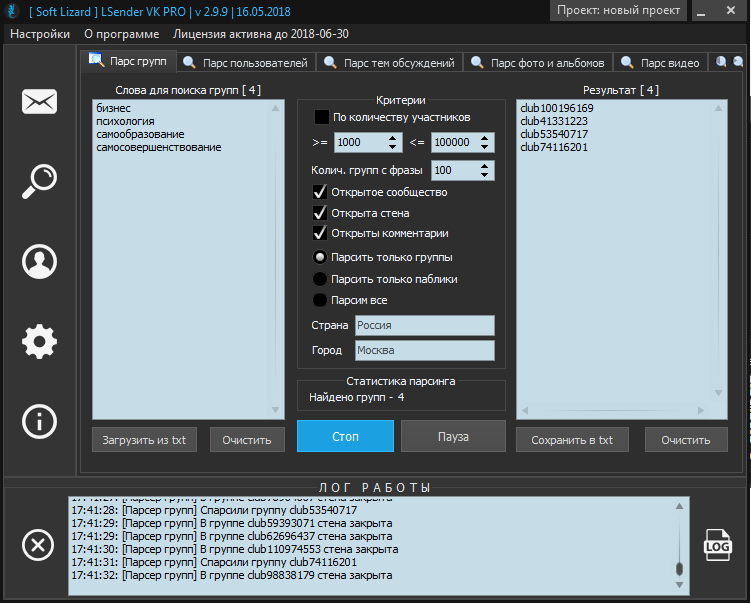This screenshot has width=751, height=605.
Task: Switch to Парс пользователей tab
Action: pyautogui.click(x=247, y=63)
